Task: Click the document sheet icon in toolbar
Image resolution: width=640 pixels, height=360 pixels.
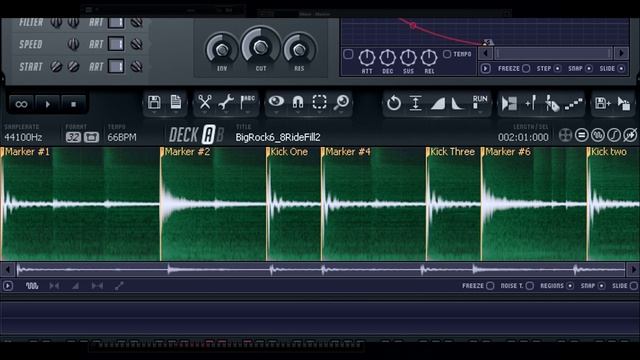Action: (176, 102)
